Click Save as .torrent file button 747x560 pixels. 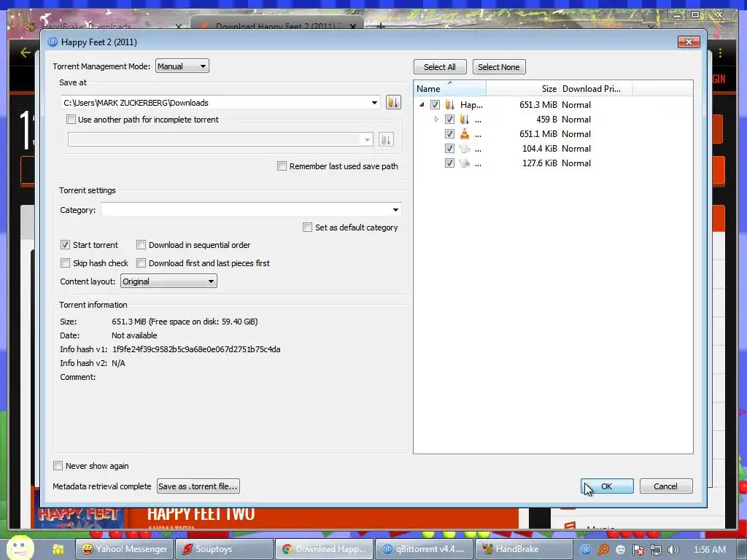coord(198,486)
